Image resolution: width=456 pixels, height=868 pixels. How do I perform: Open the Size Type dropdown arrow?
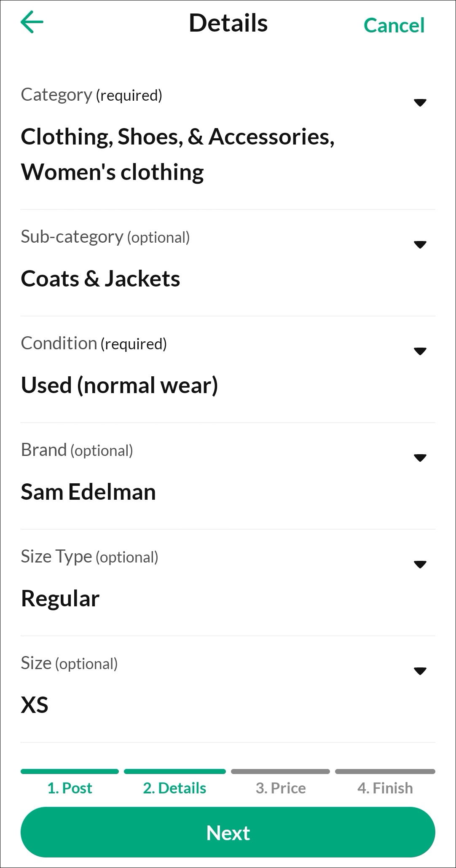pos(420,564)
